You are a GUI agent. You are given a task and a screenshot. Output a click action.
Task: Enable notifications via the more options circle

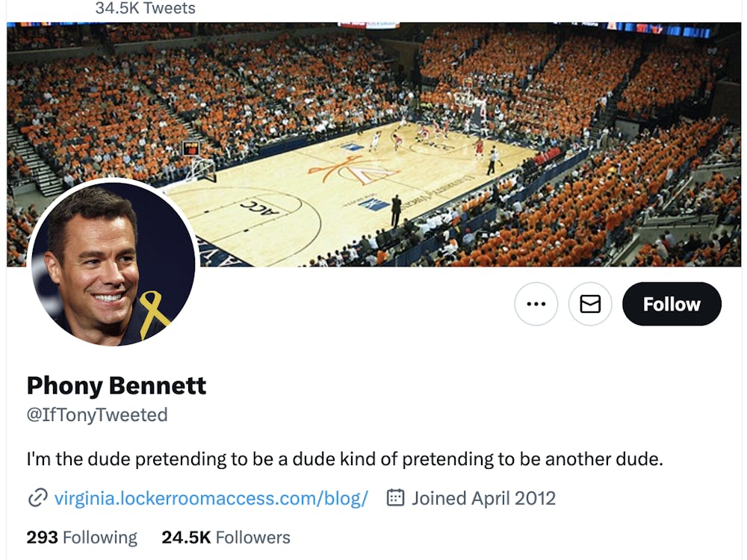pyautogui.click(x=536, y=304)
